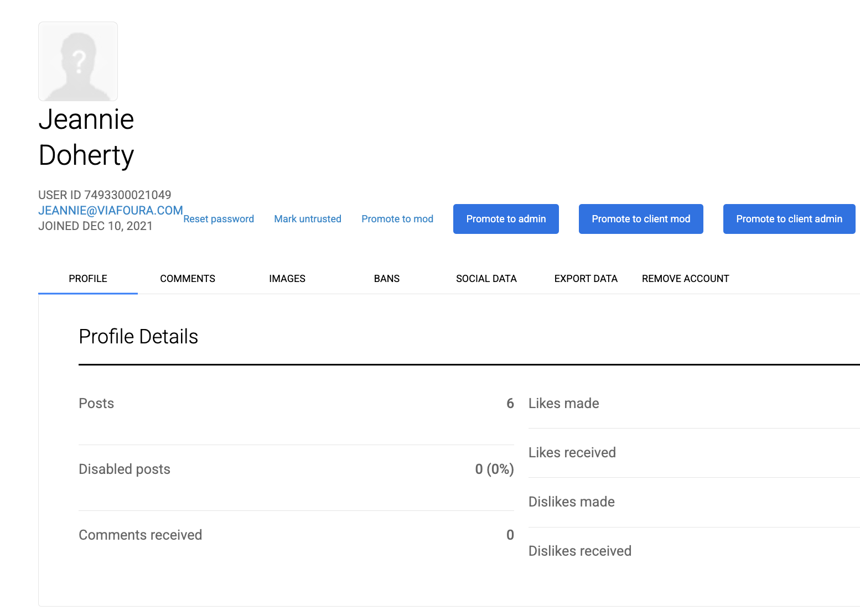Click the Disabled posts label
860x616 pixels.
coord(125,469)
